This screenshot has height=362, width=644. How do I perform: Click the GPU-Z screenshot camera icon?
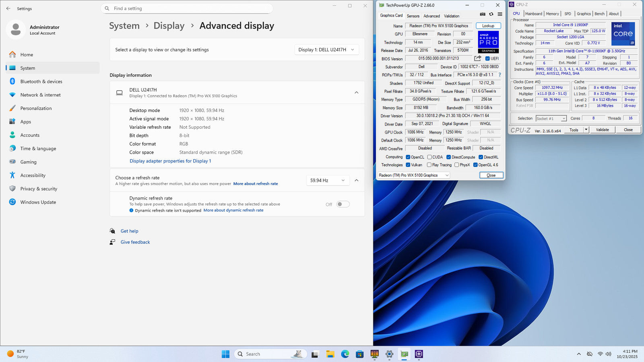pyautogui.click(x=482, y=14)
